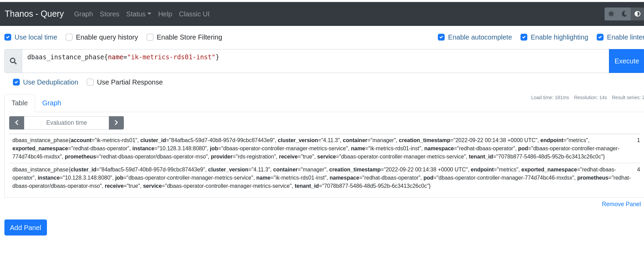The width and height of the screenshot is (644, 274).
Task: Switch to light theme sun icon
Action: (x=611, y=14)
